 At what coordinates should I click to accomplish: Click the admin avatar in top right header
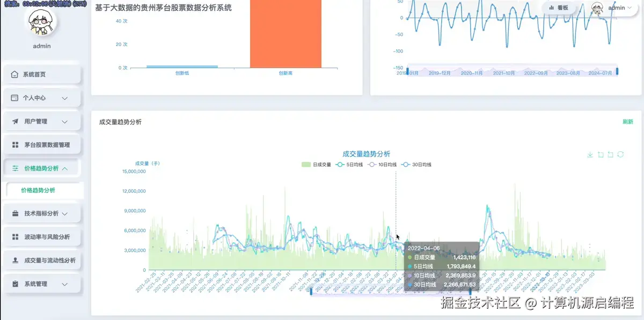tap(598, 8)
